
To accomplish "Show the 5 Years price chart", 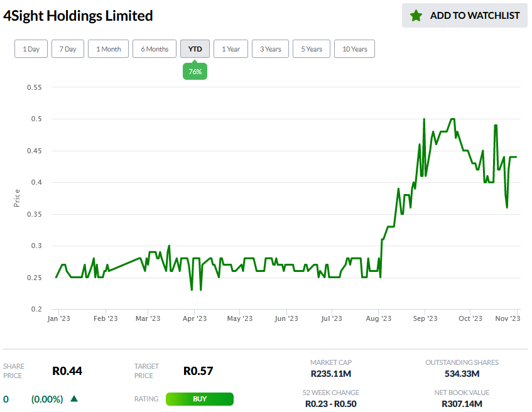I will pos(312,49).
